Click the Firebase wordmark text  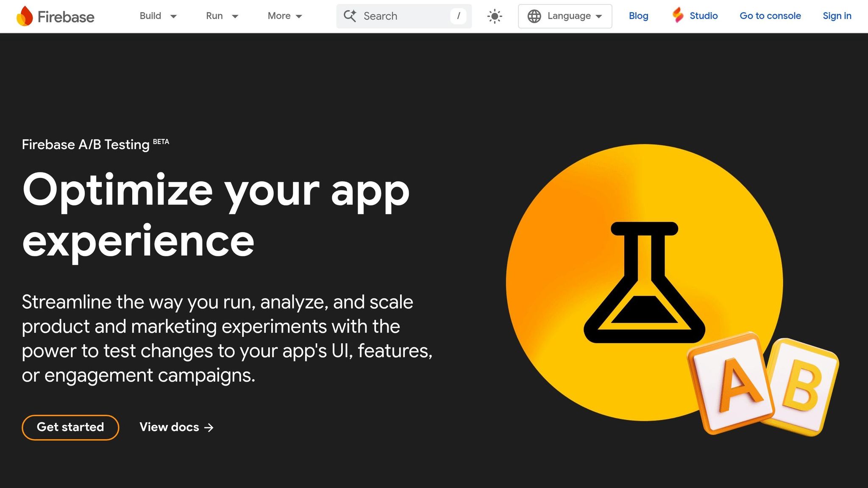point(66,17)
